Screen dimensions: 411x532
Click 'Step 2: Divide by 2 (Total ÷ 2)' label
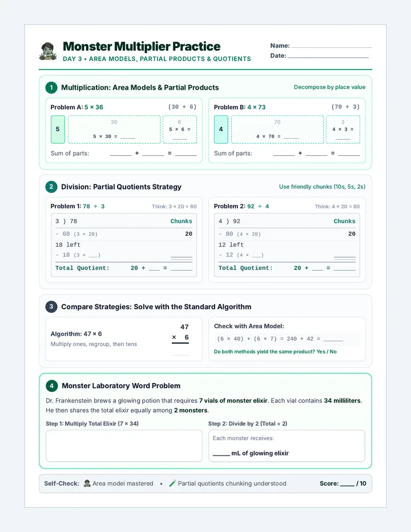[248, 424]
